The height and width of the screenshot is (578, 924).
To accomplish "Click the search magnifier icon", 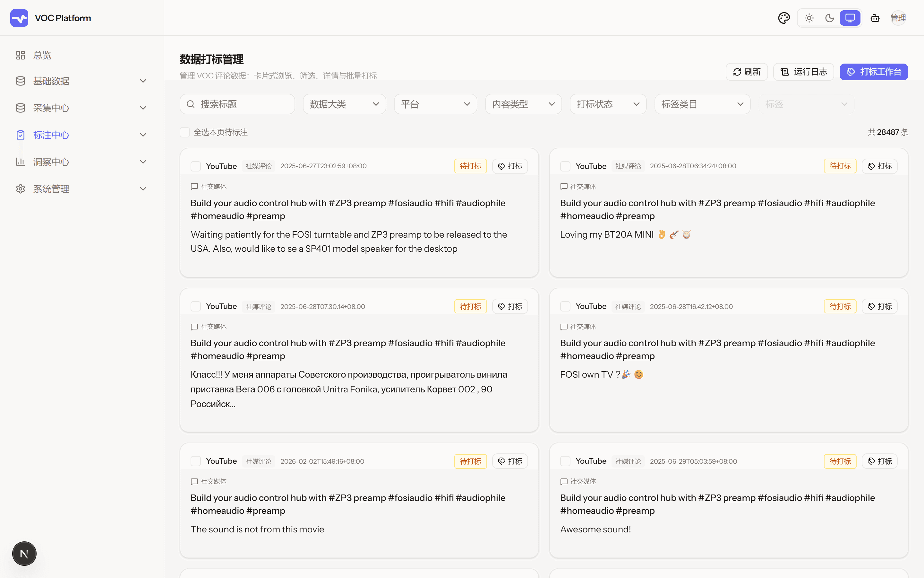I will point(191,104).
